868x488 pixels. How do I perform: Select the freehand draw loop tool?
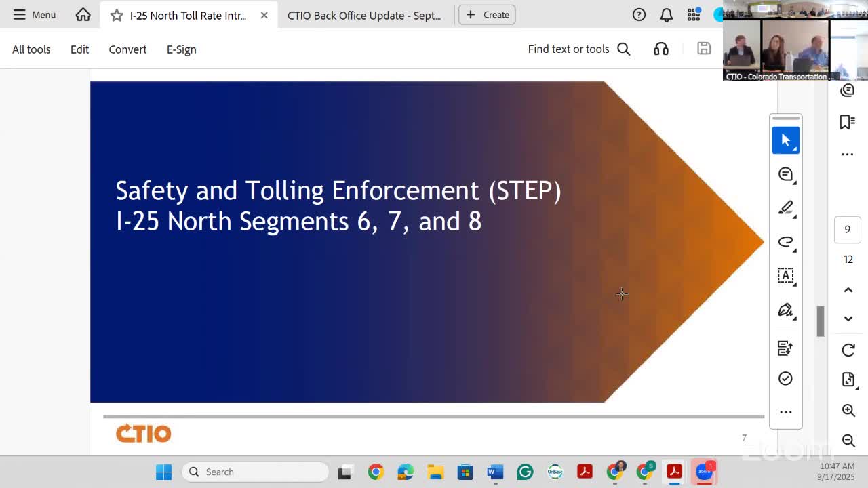785,242
